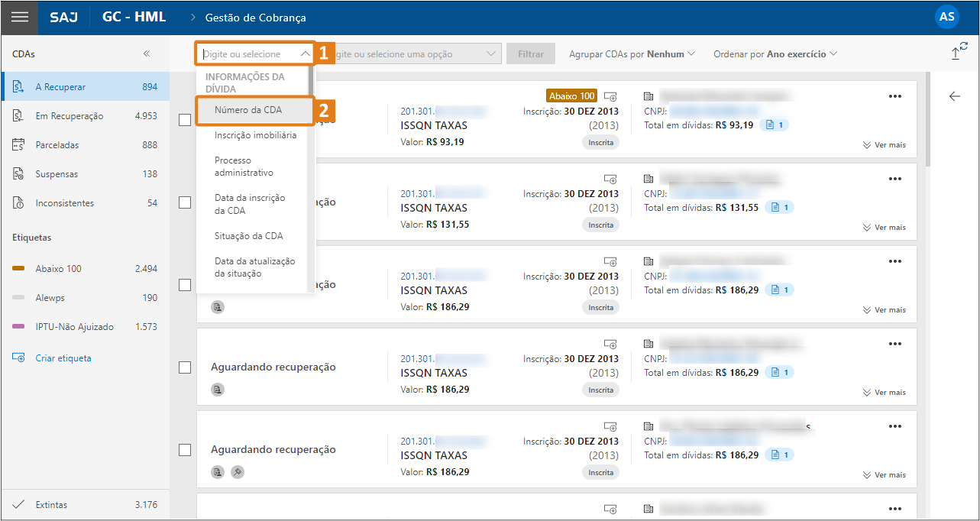Tick the first CDA card's checkbox
The height and width of the screenshot is (521, 980).
185,120
